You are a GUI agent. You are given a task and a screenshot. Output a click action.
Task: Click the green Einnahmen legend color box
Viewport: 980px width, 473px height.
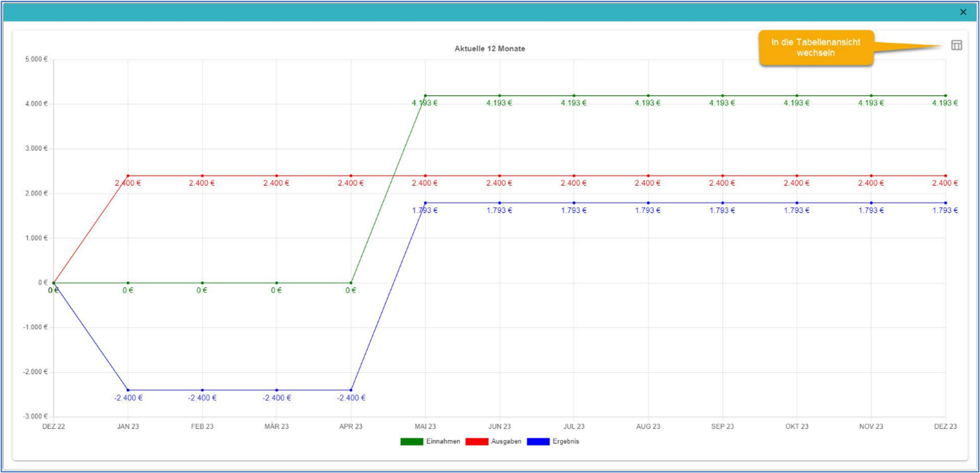point(411,442)
